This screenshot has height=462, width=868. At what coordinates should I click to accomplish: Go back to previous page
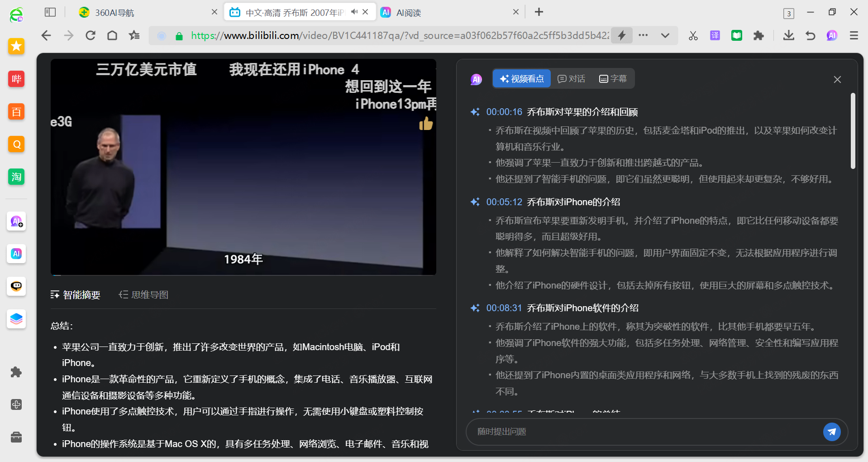click(46, 35)
